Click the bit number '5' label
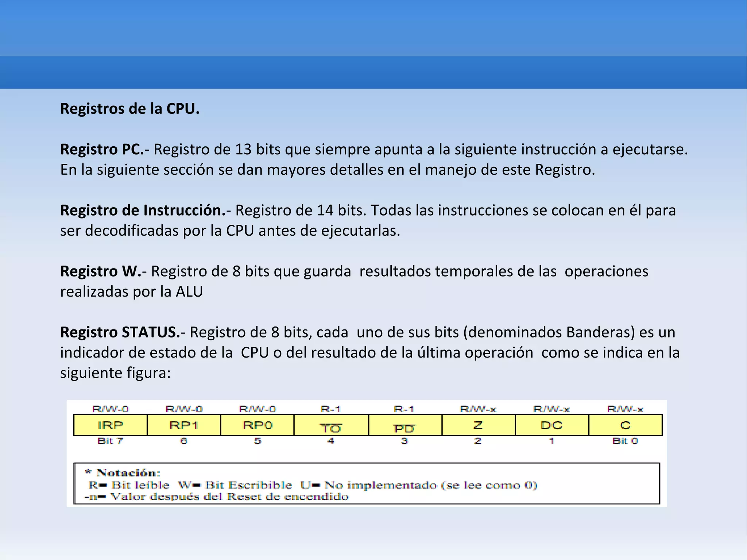 tap(258, 441)
